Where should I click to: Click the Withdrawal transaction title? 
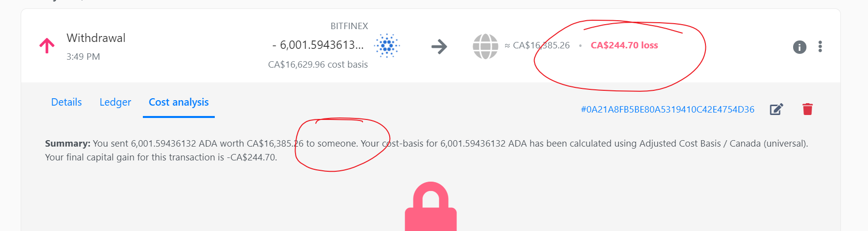click(96, 38)
